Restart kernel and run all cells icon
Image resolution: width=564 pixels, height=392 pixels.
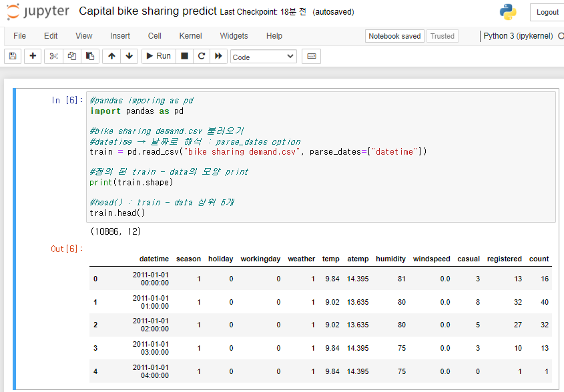(x=218, y=56)
